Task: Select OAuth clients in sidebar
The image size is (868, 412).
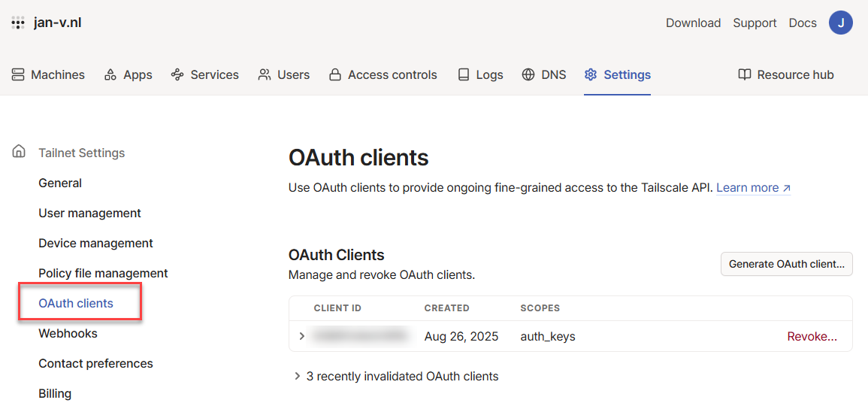Action: tap(76, 303)
